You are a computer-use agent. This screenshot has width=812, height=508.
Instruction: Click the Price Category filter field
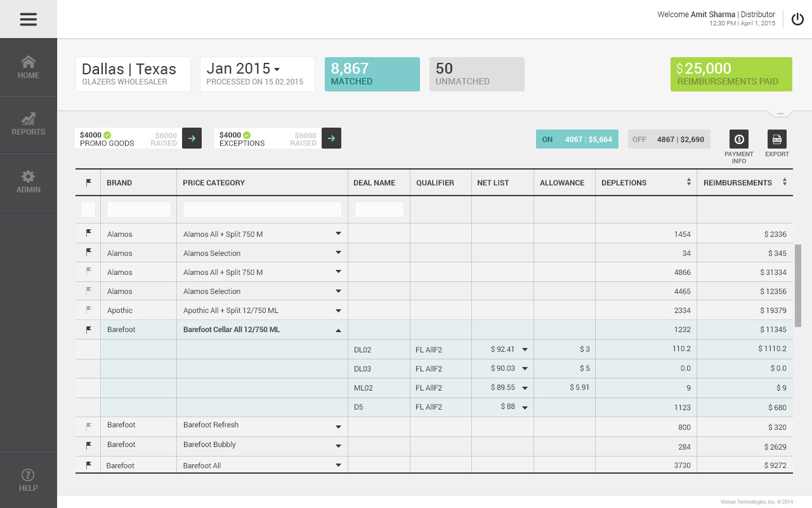(x=262, y=210)
